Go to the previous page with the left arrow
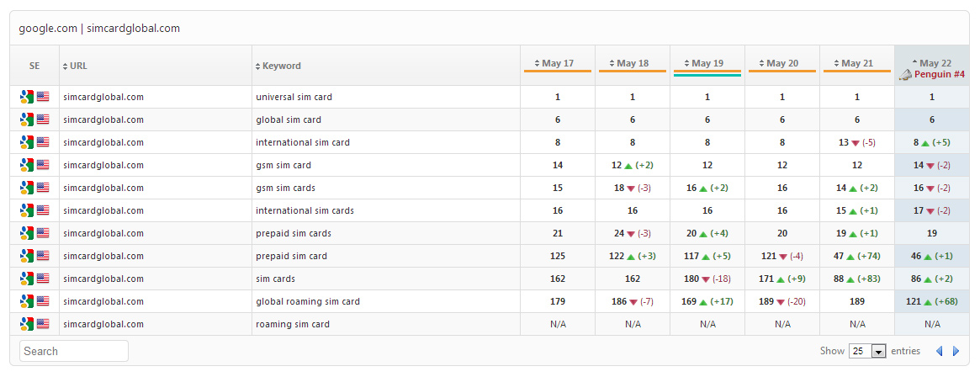The image size is (980, 377). tap(940, 351)
